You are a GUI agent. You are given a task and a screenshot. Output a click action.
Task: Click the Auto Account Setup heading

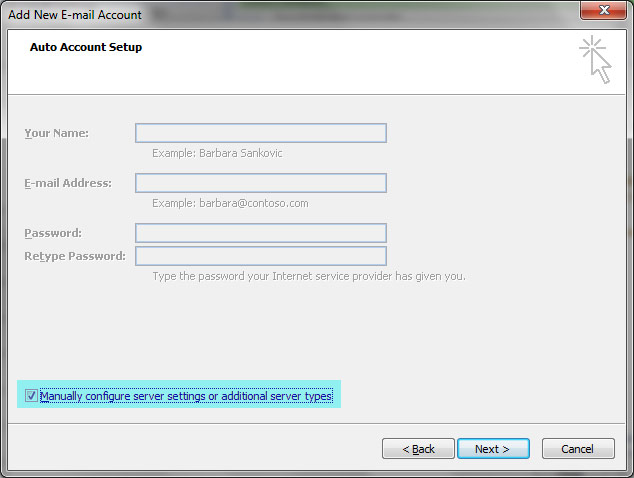point(86,47)
